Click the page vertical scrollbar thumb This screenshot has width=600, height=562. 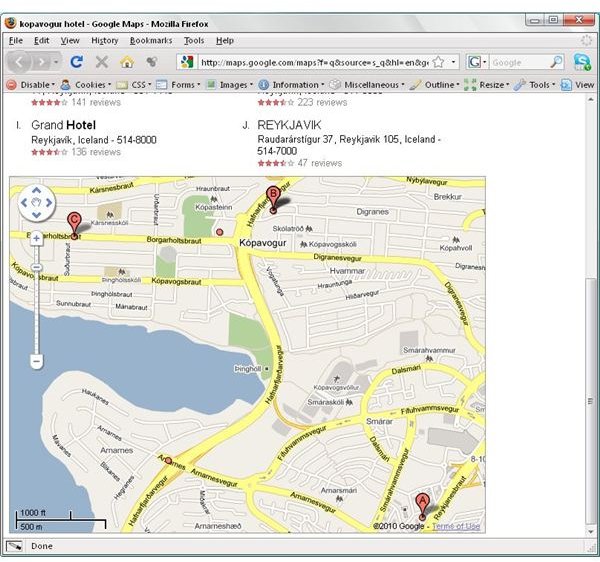[x=591, y=401]
